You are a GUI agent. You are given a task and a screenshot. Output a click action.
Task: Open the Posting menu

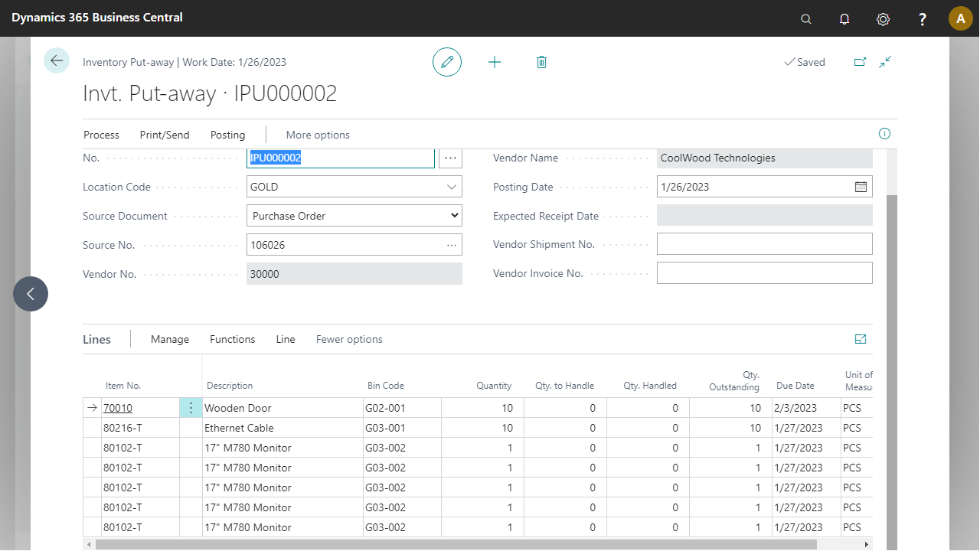pos(227,135)
